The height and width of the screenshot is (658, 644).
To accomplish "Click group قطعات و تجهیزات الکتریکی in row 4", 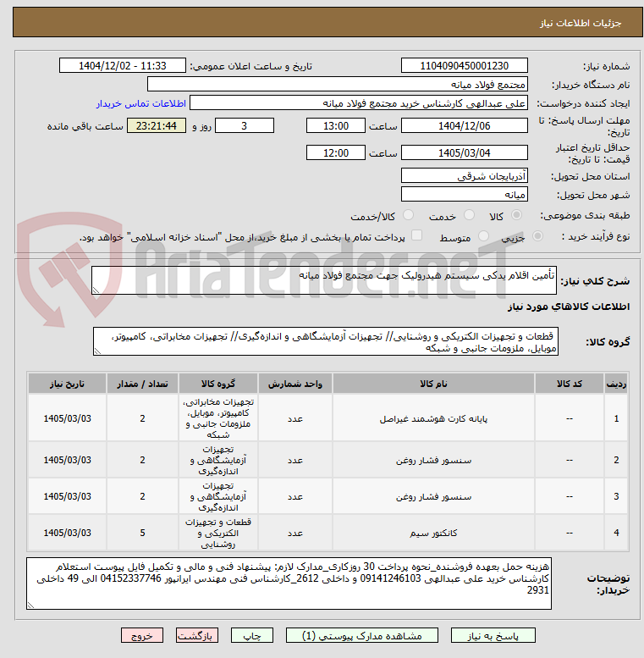I will tap(218, 533).
